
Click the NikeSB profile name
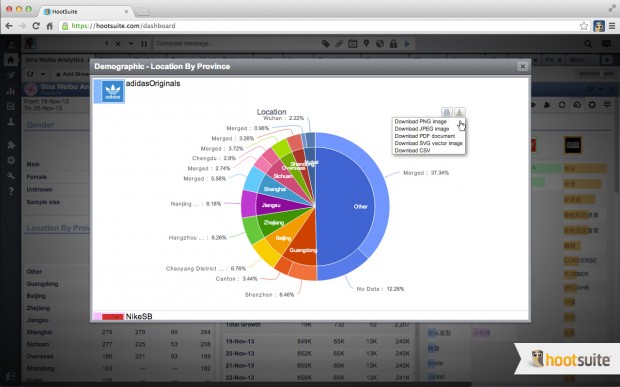[x=139, y=316]
